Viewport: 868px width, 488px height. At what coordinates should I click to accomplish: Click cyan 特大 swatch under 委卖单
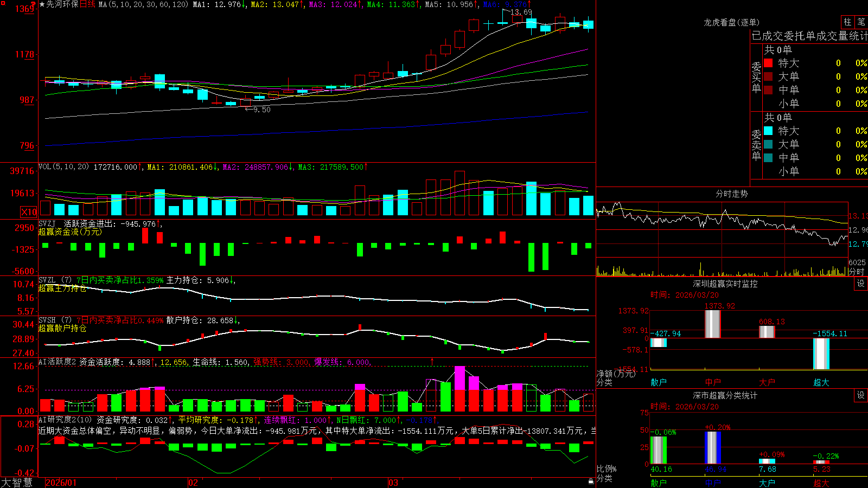tap(768, 131)
